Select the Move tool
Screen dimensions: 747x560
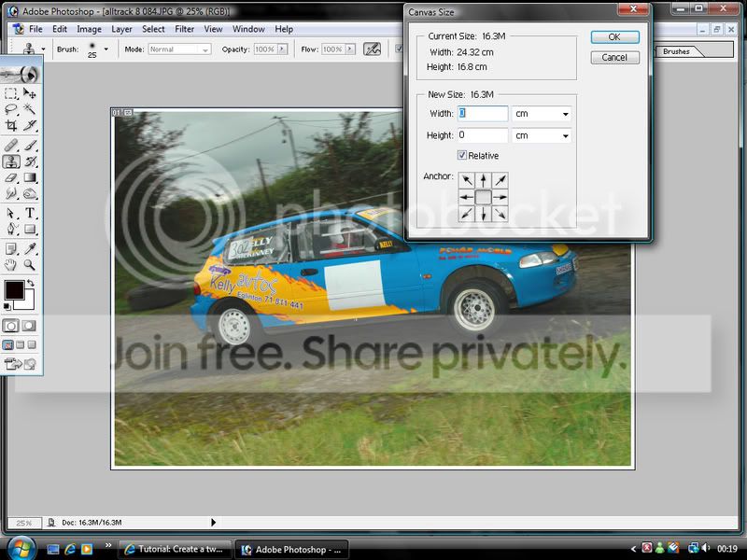click(30, 93)
